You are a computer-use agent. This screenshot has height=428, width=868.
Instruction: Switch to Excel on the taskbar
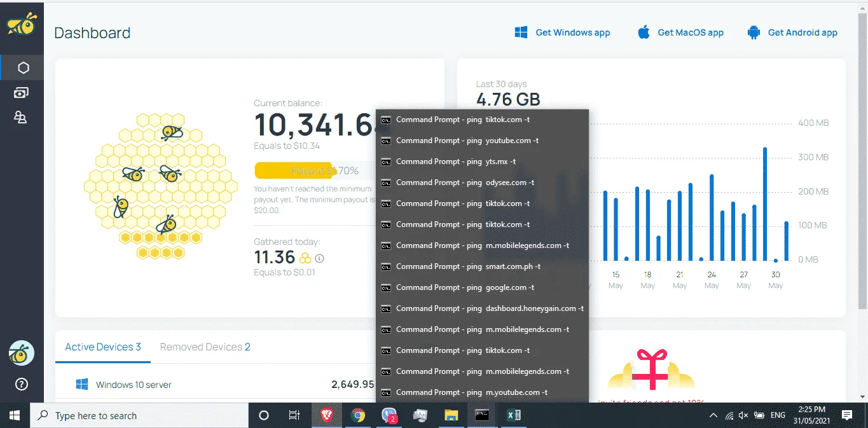click(x=514, y=415)
